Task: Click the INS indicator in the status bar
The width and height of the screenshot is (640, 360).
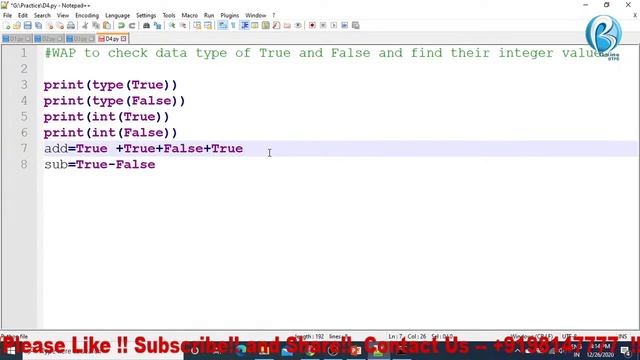Action: [622, 336]
